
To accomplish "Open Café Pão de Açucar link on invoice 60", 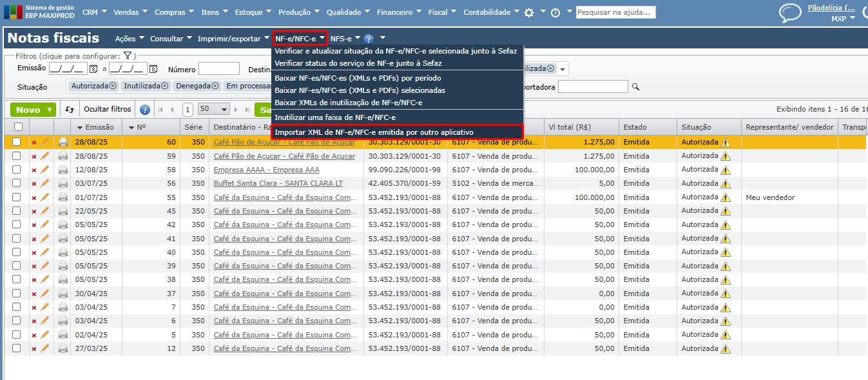I will point(284,142).
